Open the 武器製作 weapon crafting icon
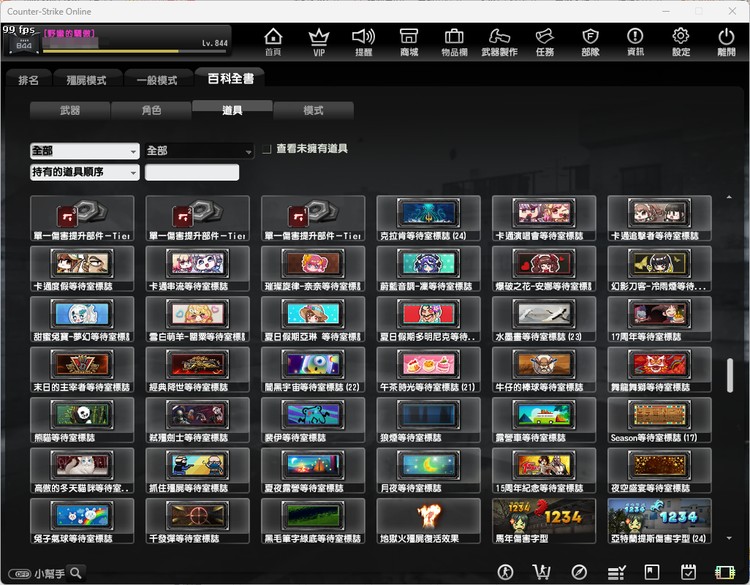 [499, 42]
